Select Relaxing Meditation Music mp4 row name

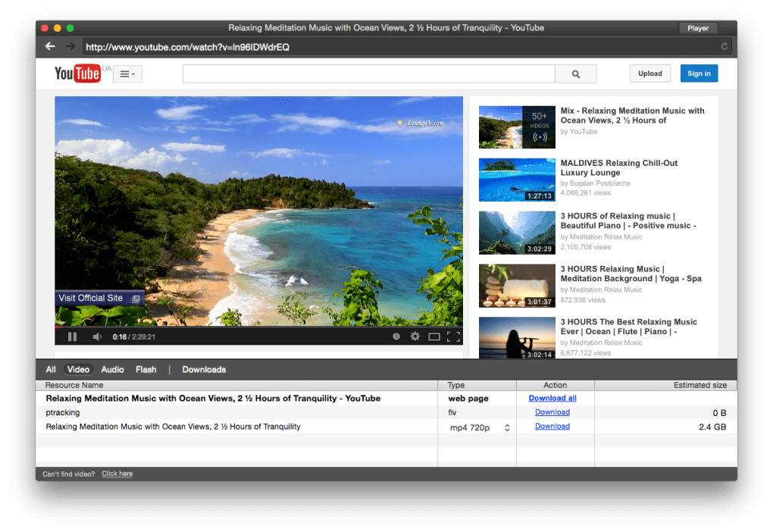click(173, 427)
